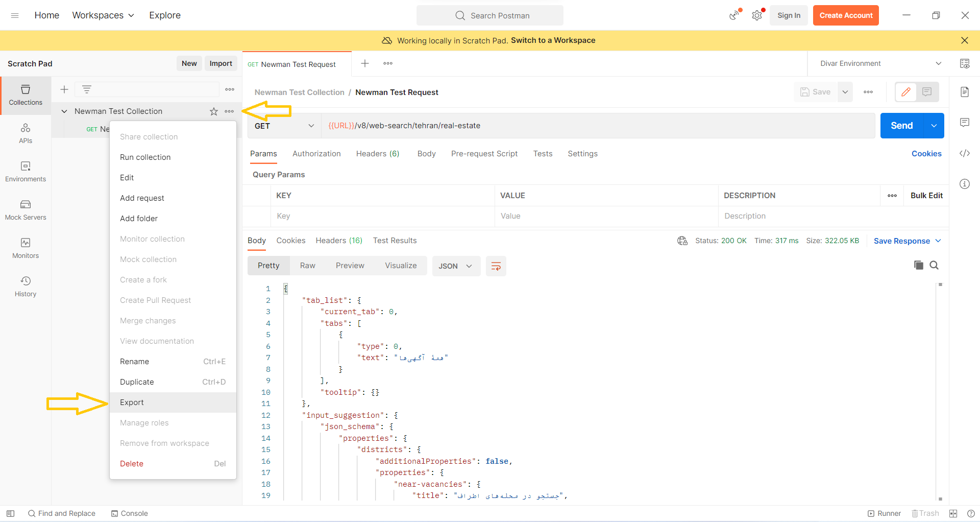This screenshot has height=522, width=980.
Task: Switch to the Authorization tab
Action: click(x=316, y=154)
